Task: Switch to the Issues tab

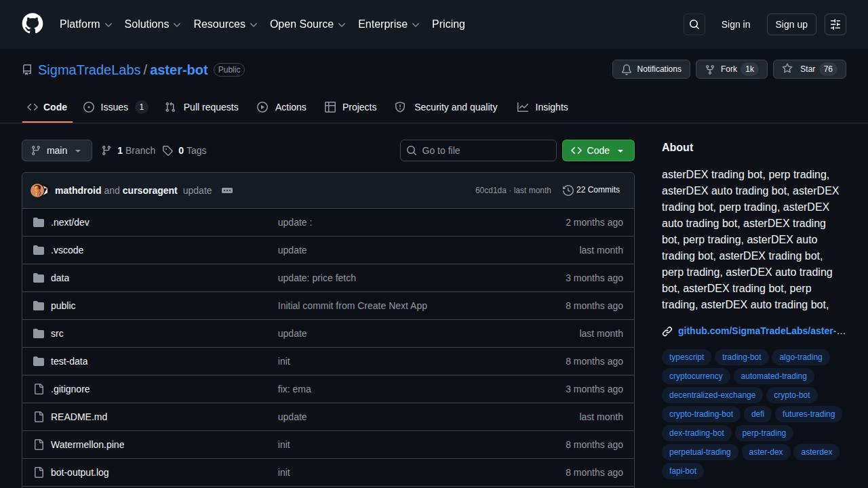Action: point(116,107)
